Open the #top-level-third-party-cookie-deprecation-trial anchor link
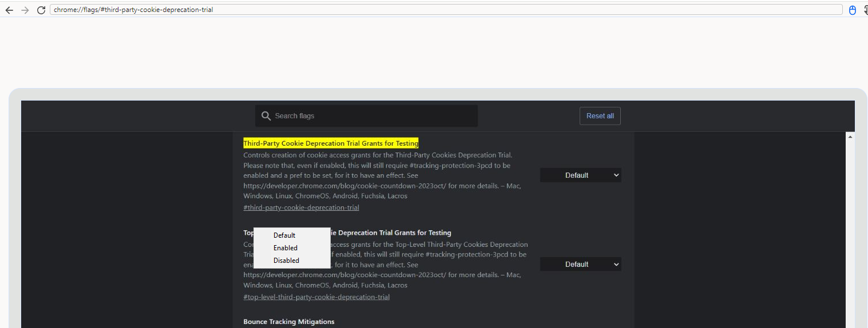Image resolution: width=868 pixels, height=328 pixels. click(x=316, y=297)
